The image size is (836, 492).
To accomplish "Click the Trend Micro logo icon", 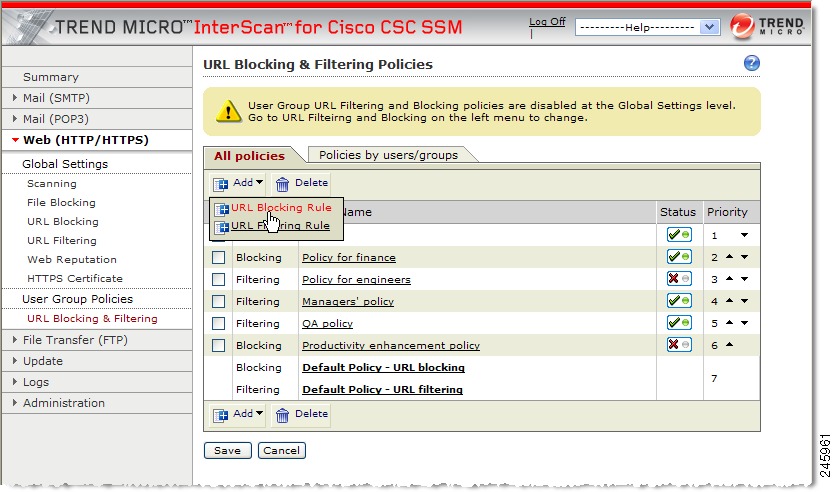I will pyautogui.click(x=743, y=26).
